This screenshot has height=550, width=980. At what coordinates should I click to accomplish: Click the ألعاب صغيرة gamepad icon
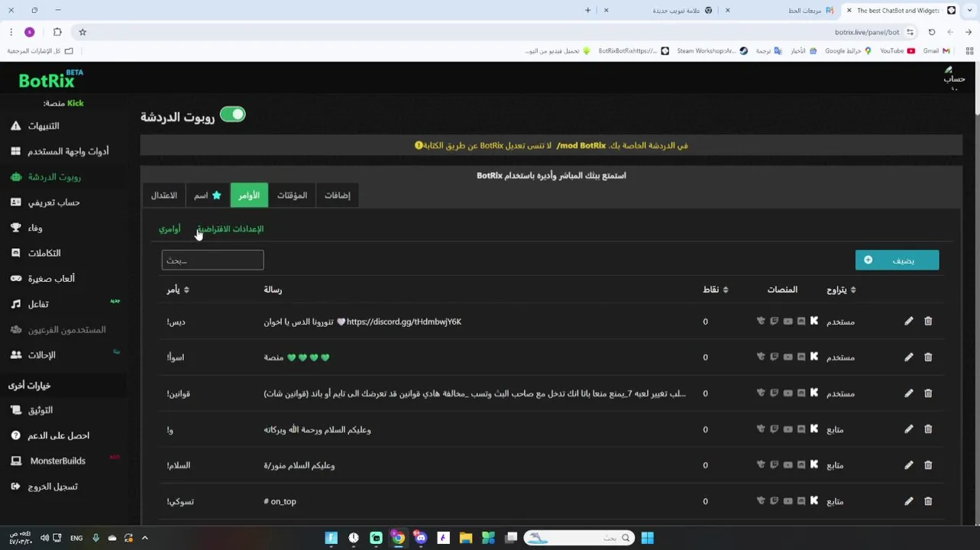[x=15, y=279]
